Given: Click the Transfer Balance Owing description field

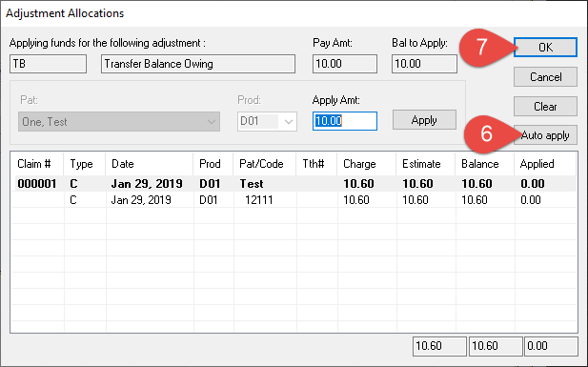Looking at the screenshot, I should (198, 64).
